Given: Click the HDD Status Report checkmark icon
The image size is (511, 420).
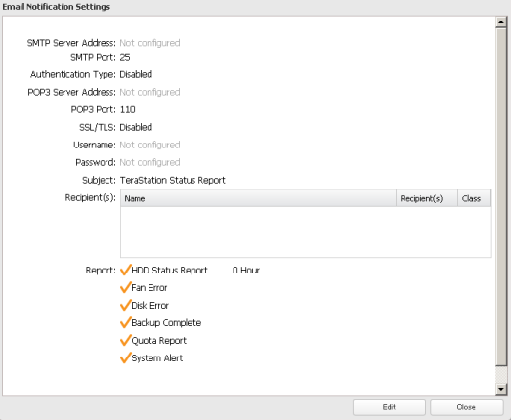Looking at the screenshot, I should click(125, 270).
